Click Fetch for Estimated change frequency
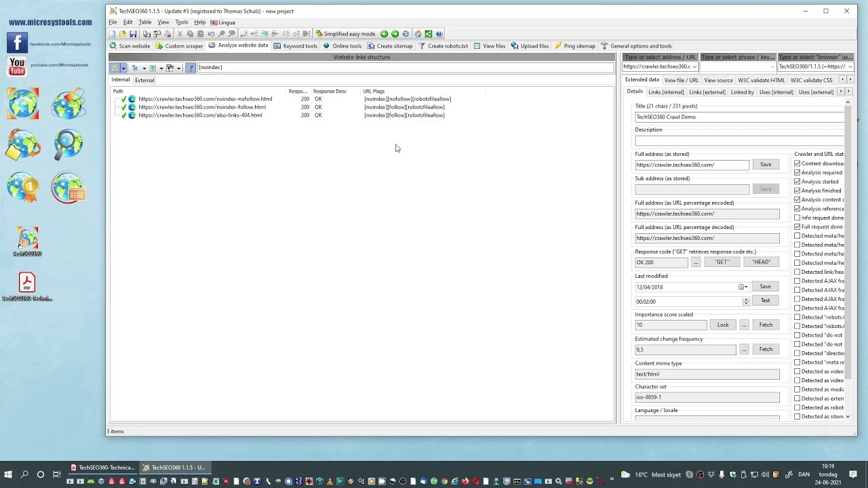Screen dimensions: 868x488 point(766,349)
